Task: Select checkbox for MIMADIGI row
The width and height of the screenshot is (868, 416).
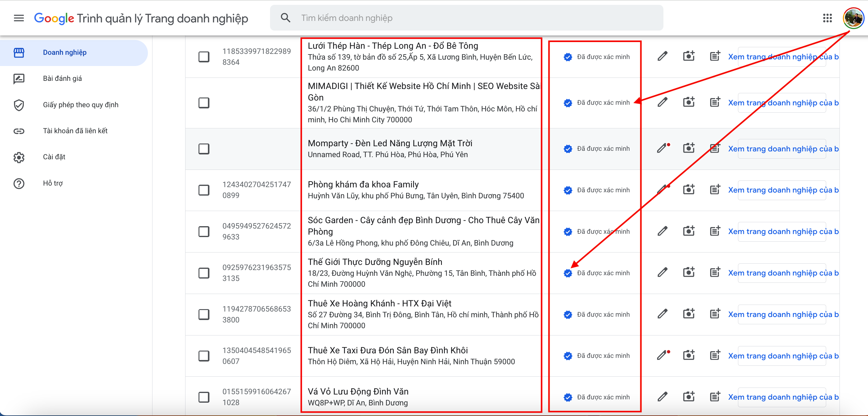Action: pos(204,103)
